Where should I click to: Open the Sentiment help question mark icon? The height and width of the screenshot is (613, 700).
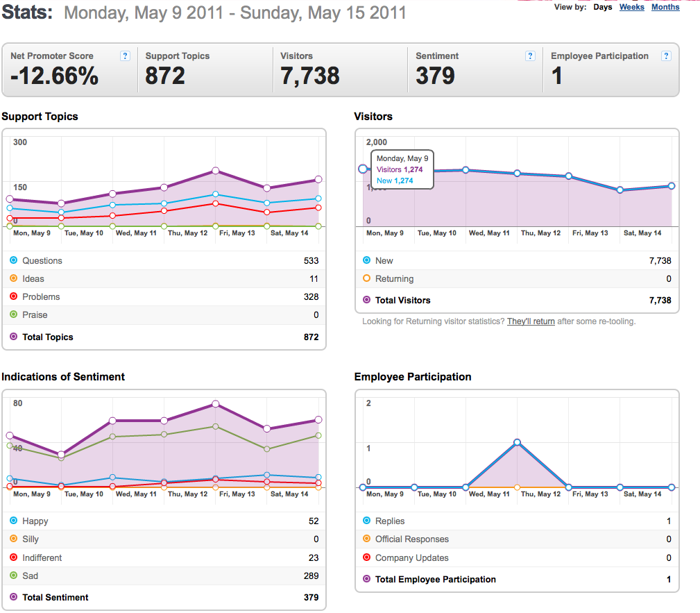pos(530,56)
